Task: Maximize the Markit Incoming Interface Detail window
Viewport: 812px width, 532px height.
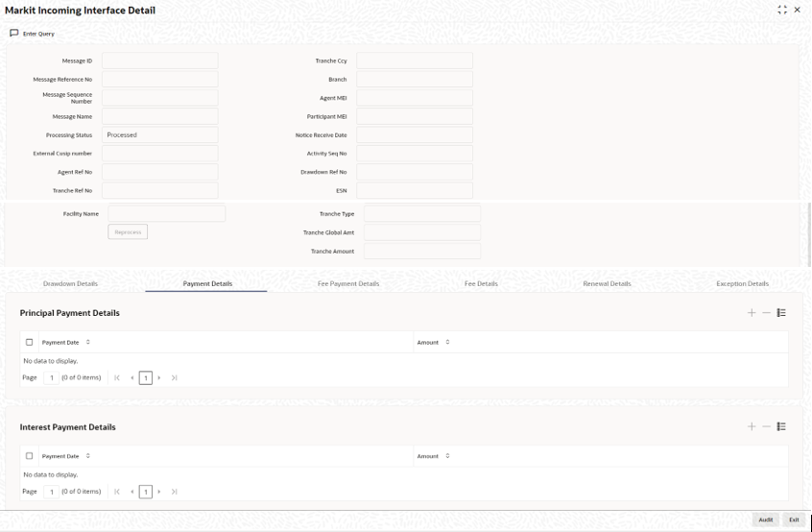Action: click(782, 10)
